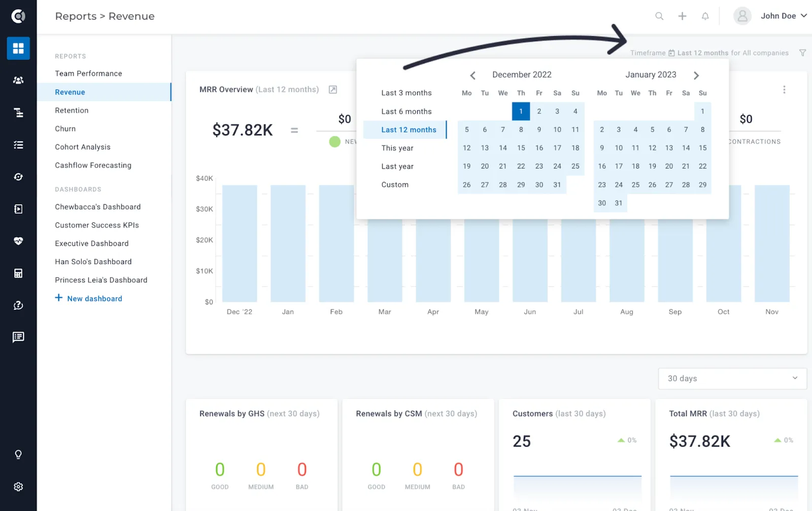The width and height of the screenshot is (812, 511).
Task: Open the playbook play icon in sidebar
Action: click(x=18, y=209)
